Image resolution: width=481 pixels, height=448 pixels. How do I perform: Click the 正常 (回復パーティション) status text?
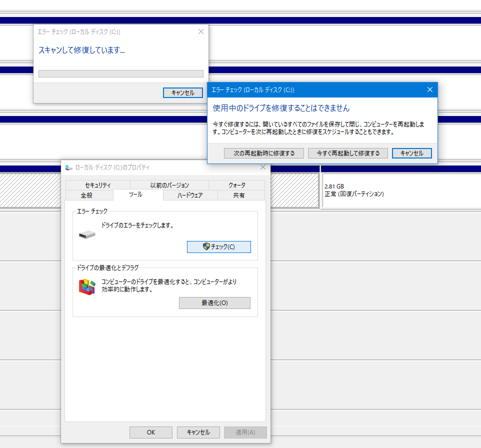click(354, 194)
